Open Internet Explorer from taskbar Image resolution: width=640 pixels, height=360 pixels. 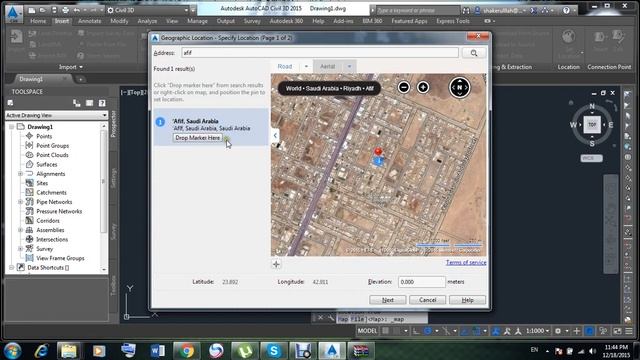(41, 351)
